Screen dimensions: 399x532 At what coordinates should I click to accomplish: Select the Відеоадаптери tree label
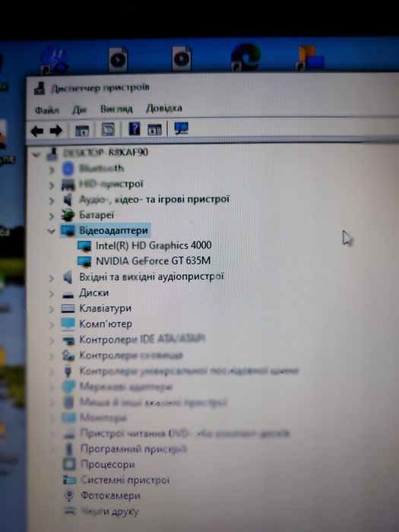(113, 230)
